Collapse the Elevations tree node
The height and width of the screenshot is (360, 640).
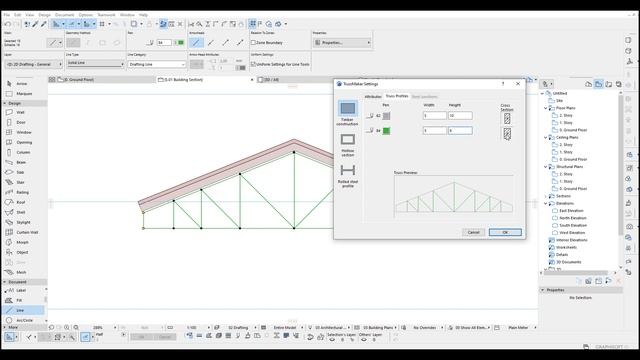tap(545, 203)
